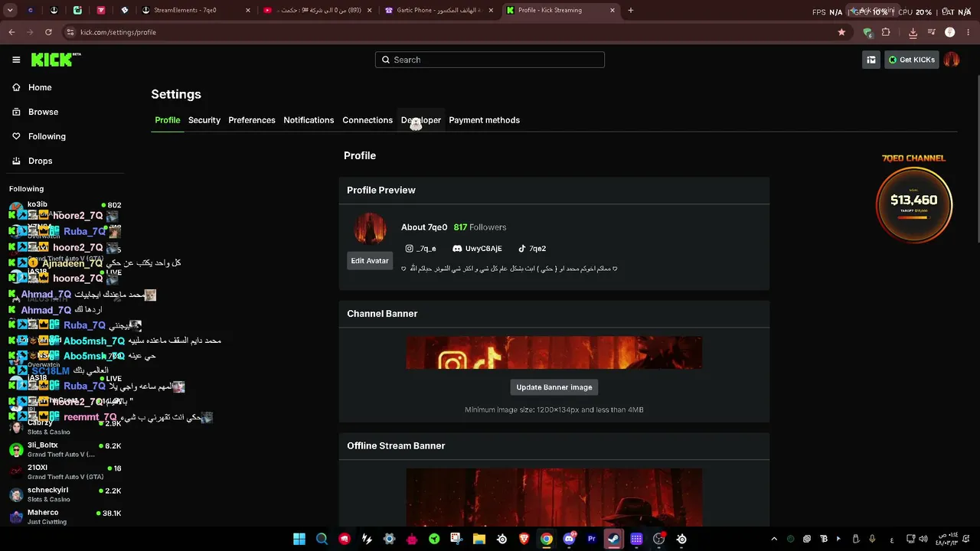This screenshot has height=551, width=980.
Task: Open the Following section link
Action: (47, 136)
